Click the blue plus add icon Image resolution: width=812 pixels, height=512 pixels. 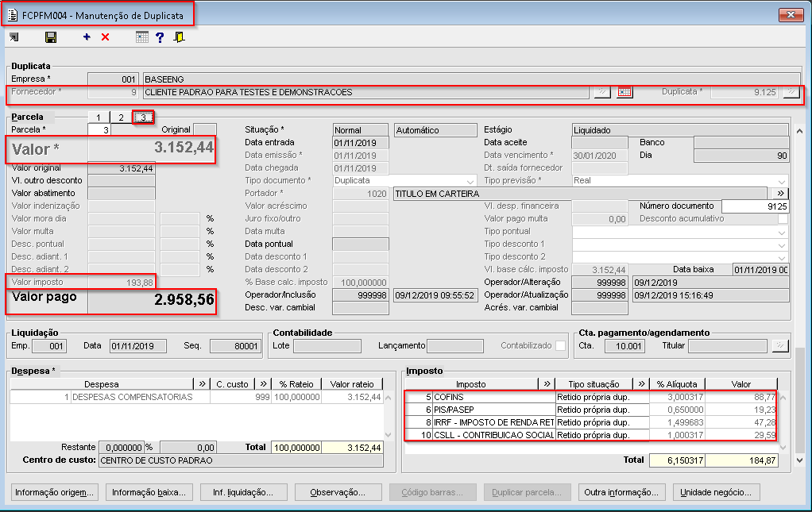87,37
